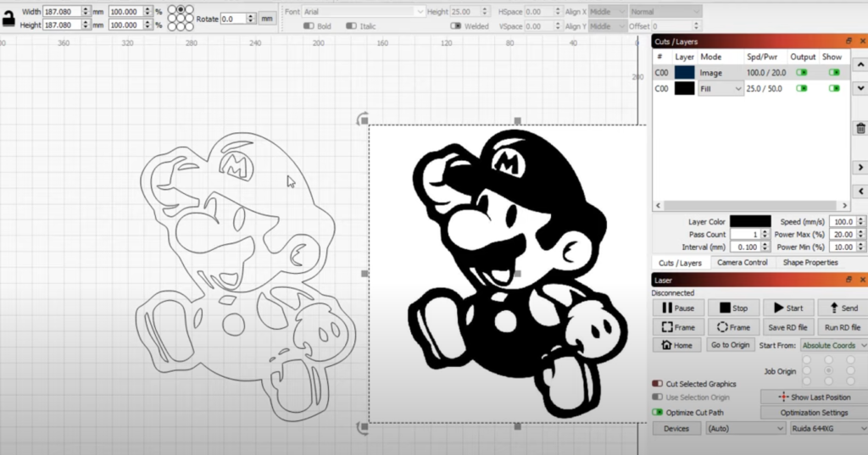Click the aspect ratio lock icon

click(8, 18)
